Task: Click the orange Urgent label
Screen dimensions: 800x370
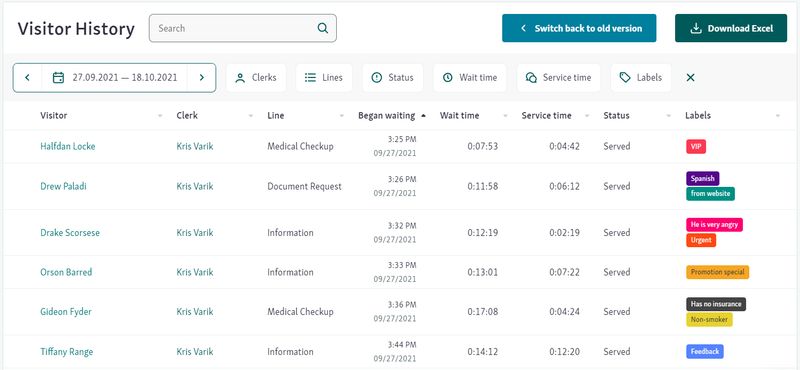Action: pyautogui.click(x=701, y=240)
